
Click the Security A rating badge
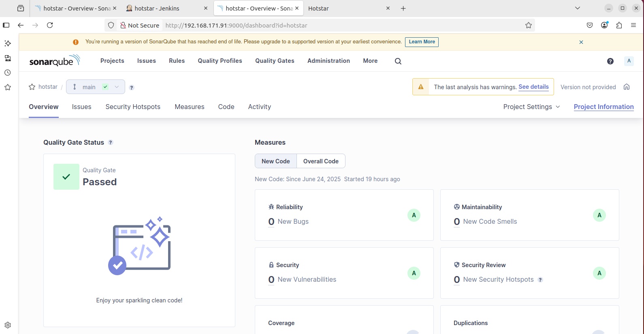tap(414, 273)
